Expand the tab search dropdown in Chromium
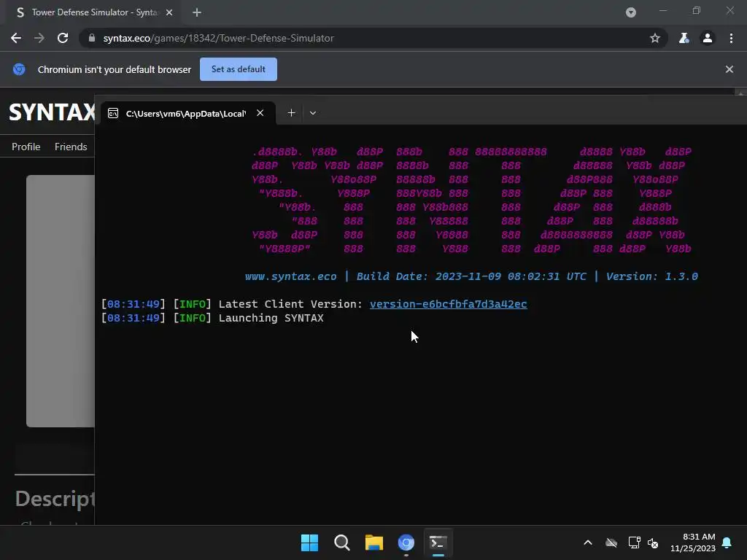This screenshot has height=560, width=747. tap(631, 12)
